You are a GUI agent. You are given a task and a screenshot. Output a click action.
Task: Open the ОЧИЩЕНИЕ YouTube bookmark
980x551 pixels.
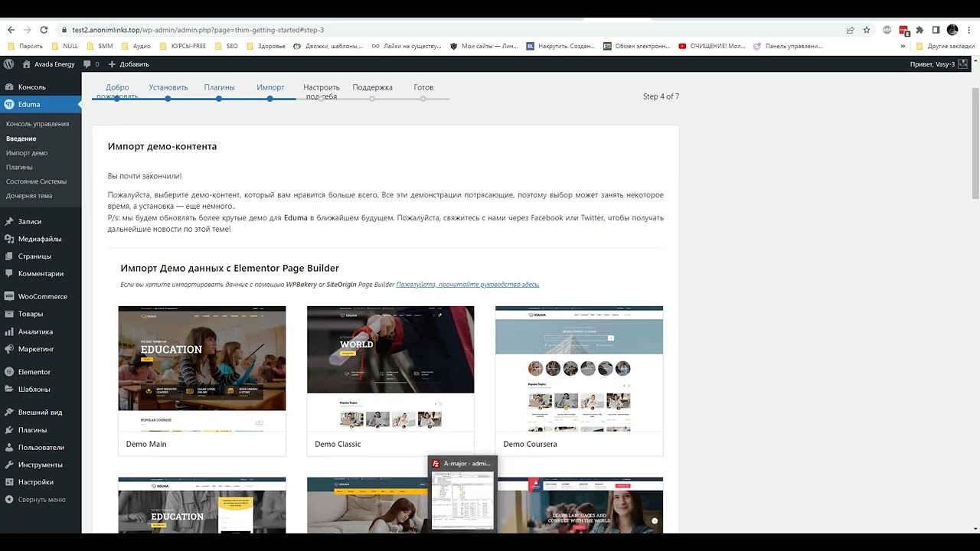coord(711,46)
